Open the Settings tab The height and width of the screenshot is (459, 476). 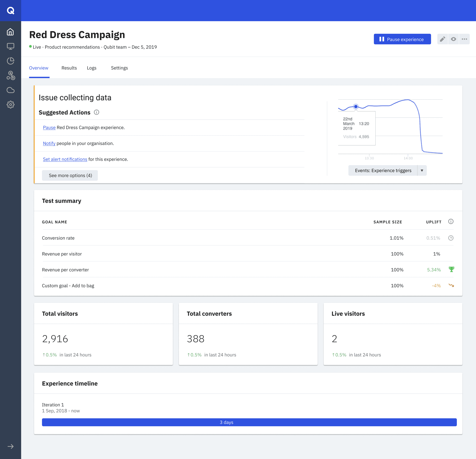coord(119,68)
